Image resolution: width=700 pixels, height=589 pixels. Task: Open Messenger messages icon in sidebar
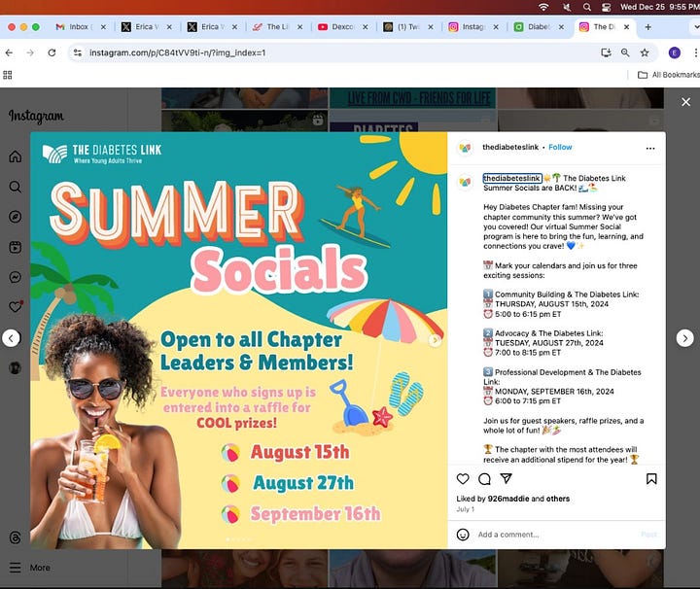point(16,277)
